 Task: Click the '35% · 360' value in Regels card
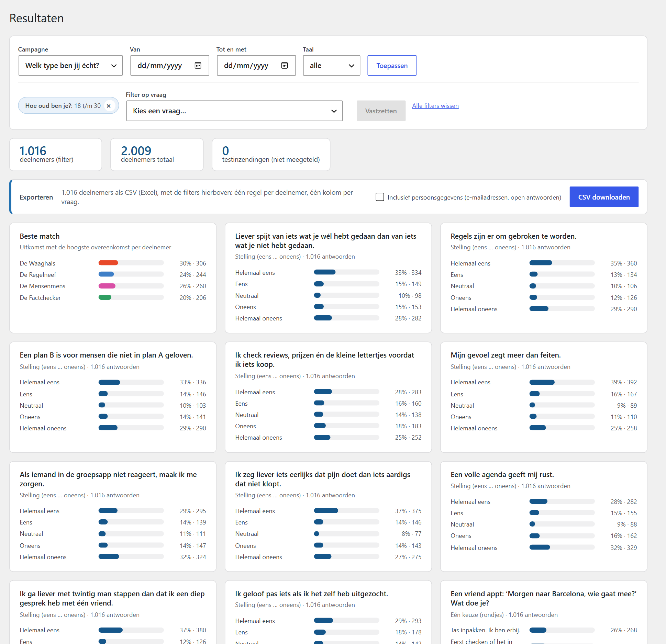coord(624,263)
